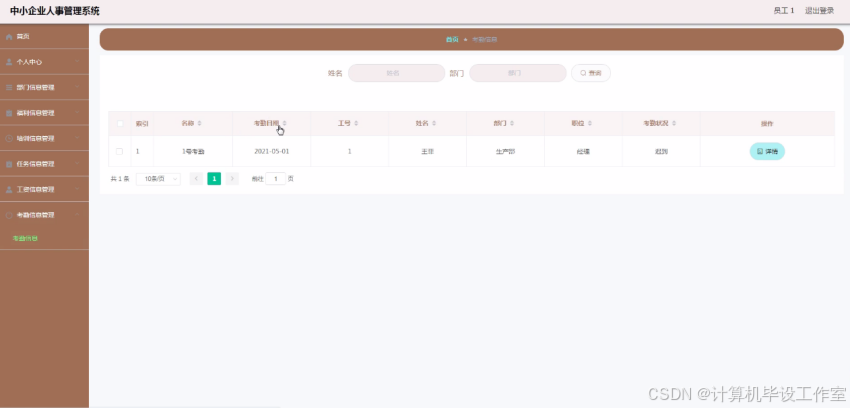Sort by 考勤日期 using its sort arrows
The width and height of the screenshot is (850, 409).
pyautogui.click(x=285, y=124)
